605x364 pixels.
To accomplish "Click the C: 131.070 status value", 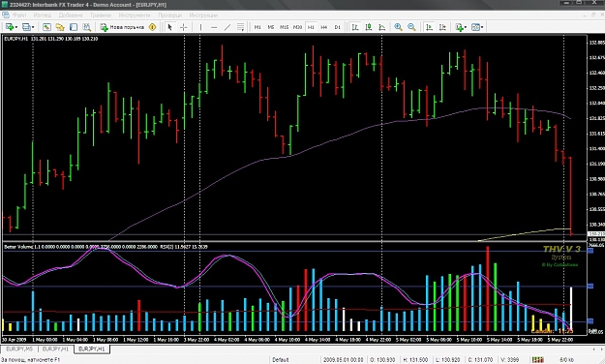I will coord(480,360).
